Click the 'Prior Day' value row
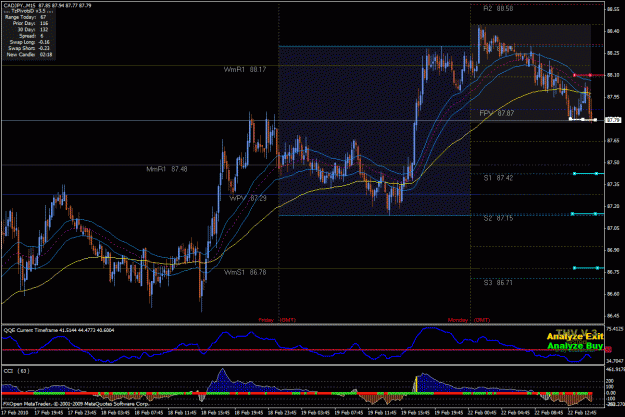Image resolution: width=625 pixels, height=417 pixels. [30, 24]
